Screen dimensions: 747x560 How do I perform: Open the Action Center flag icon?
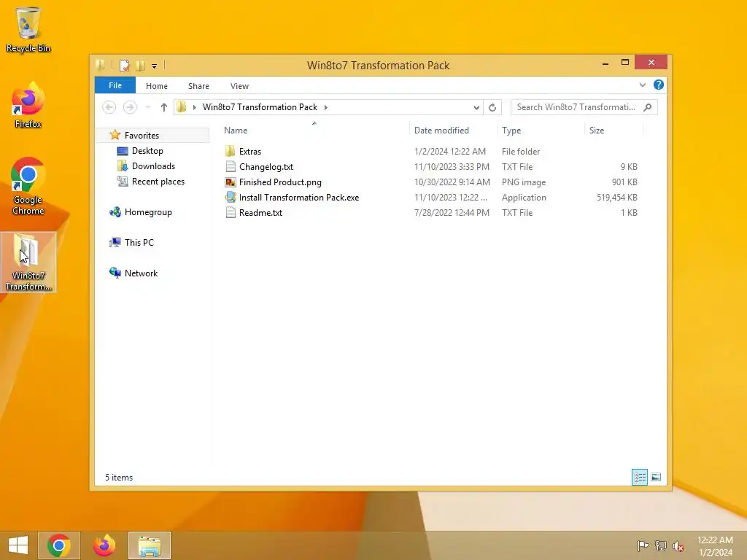pyautogui.click(x=642, y=545)
